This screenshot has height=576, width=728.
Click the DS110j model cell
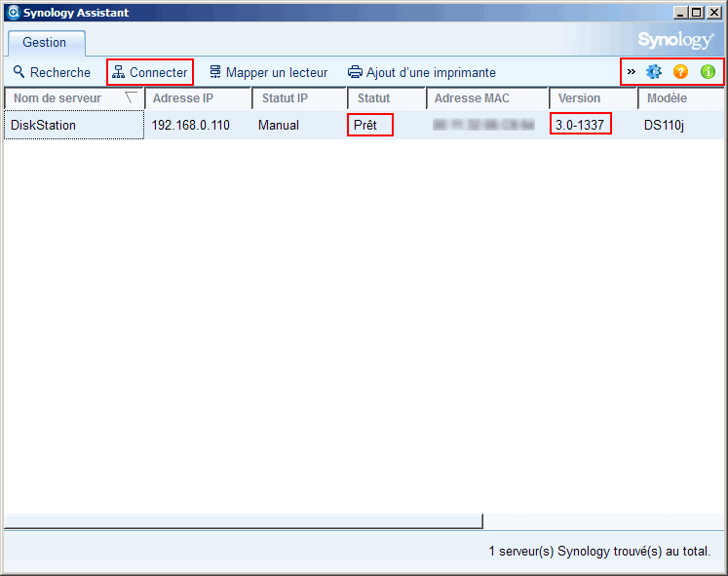[664, 126]
